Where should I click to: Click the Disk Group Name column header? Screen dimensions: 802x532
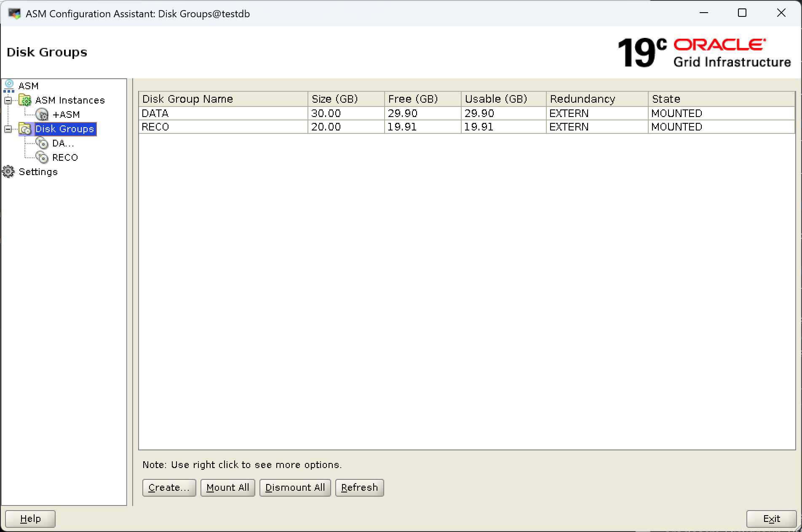pyautogui.click(x=223, y=99)
